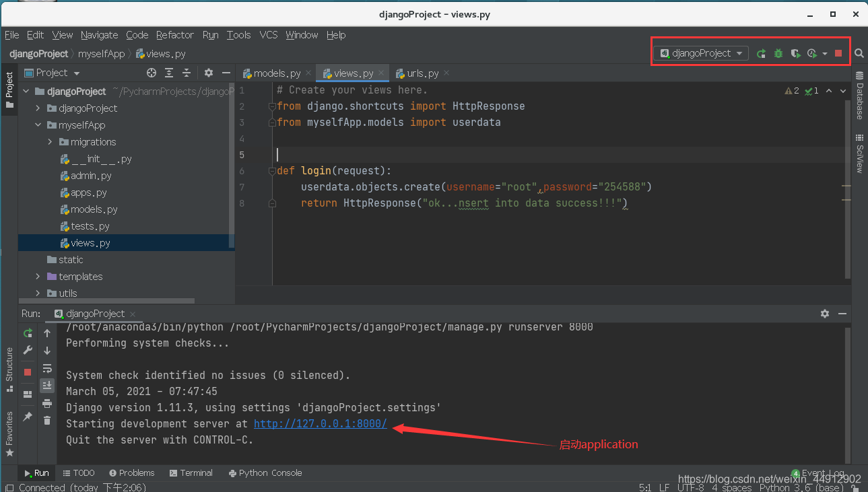Click the Profile run icon in toolbar
The width and height of the screenshot is (868, 492).
812,53
